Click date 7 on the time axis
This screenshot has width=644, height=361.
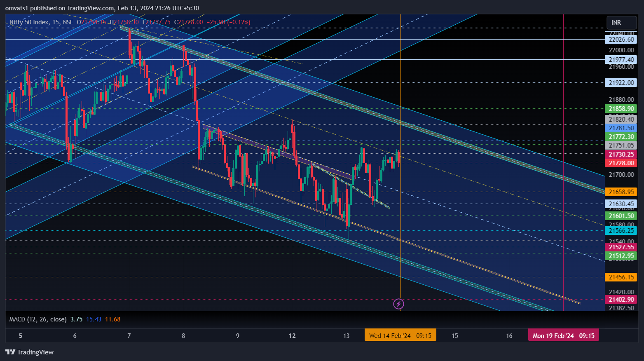tap(129, 335)
